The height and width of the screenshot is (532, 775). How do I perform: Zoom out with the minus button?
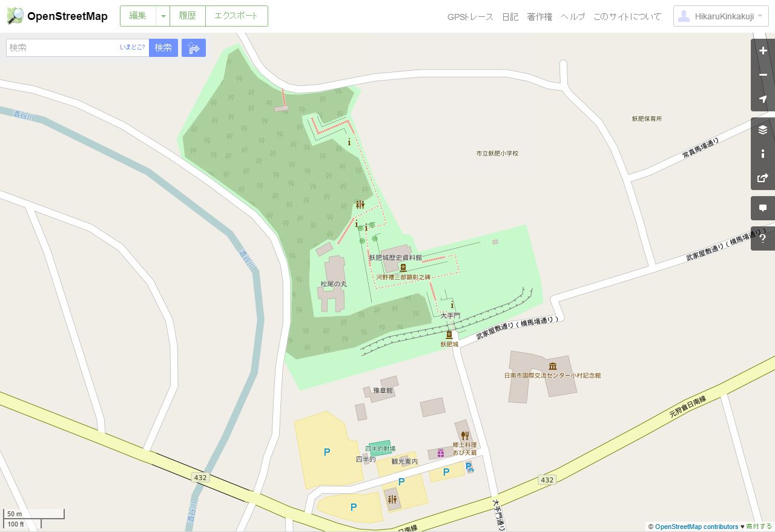click(763, 75)
